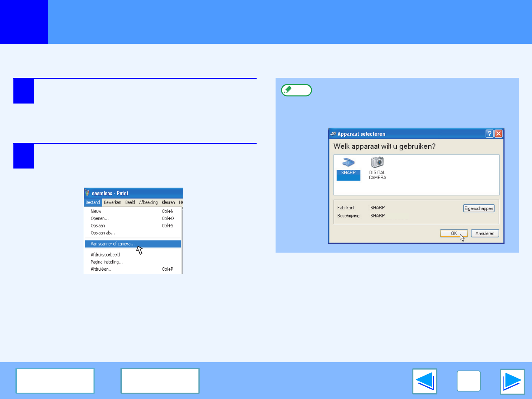Choose Opslaan menu entry
Screen dimensions: 532x399
coord(133,226)
